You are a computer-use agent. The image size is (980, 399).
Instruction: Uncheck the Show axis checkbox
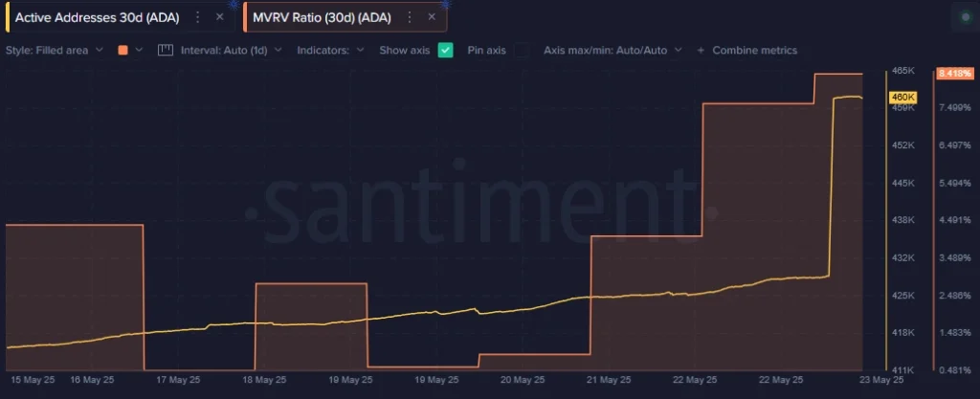(446, 50)
